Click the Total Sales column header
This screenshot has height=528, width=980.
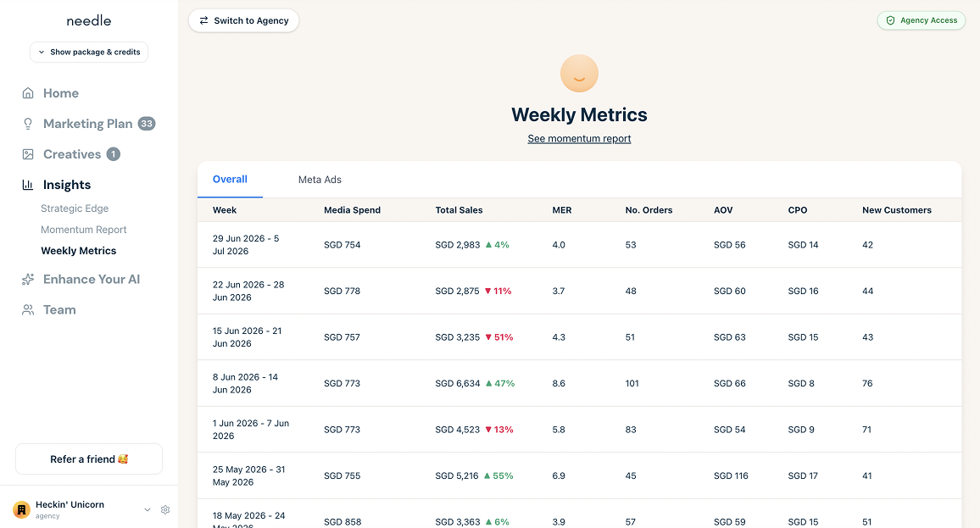(459, 210)
